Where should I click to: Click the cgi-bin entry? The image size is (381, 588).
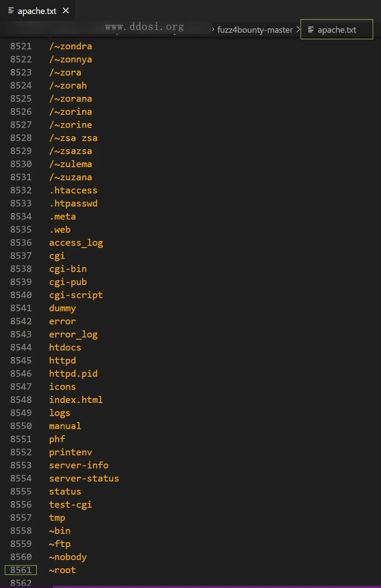(x=68, y=269)
